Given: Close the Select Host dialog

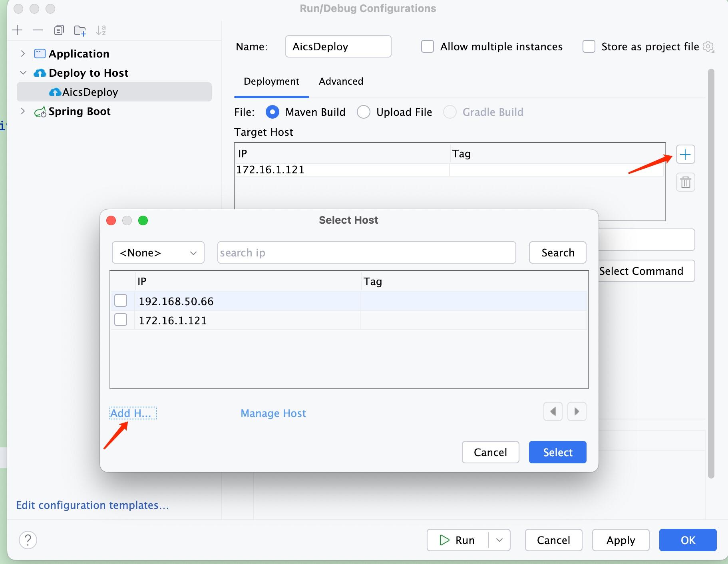Looking at the screenshot, I should tap(111, 220).
